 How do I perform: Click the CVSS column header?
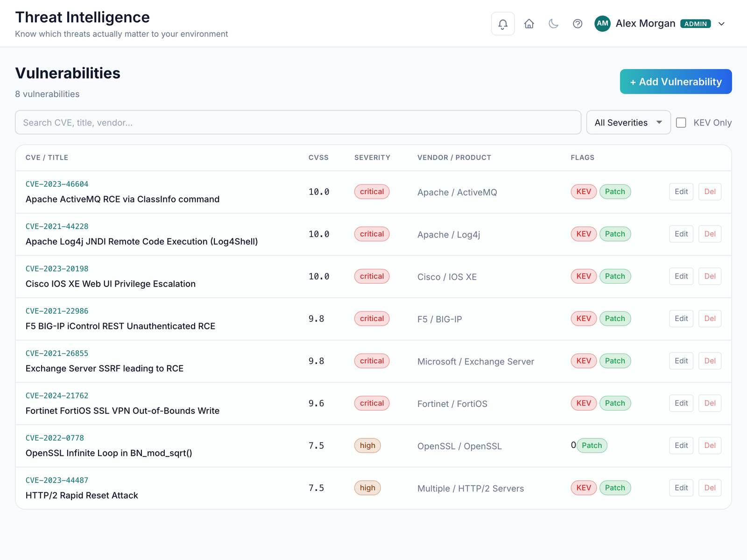pos(318,158)
